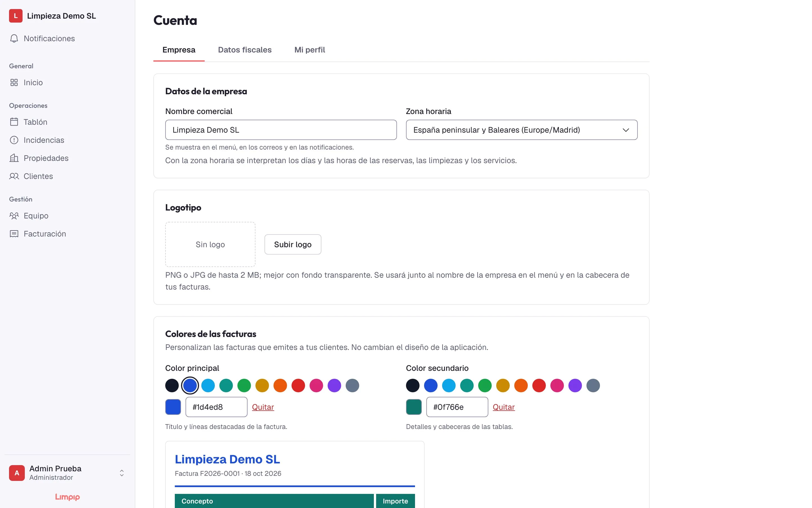Switch to the Empresa tab

click(179, 50)
